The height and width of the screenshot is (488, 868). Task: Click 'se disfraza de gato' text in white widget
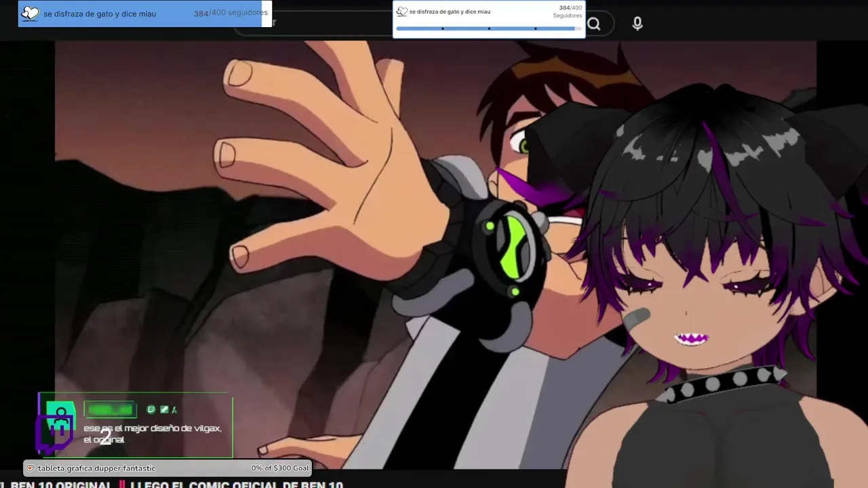pos(450,12)
